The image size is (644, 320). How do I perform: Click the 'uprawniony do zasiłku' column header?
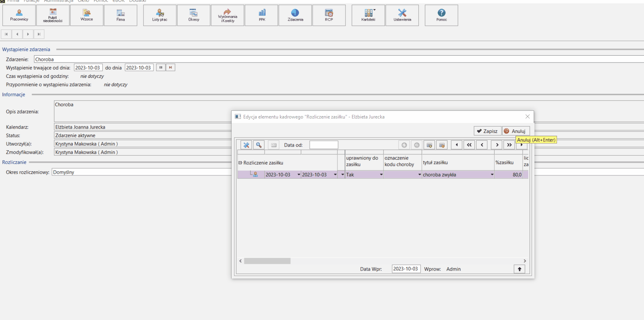[364, 161]
